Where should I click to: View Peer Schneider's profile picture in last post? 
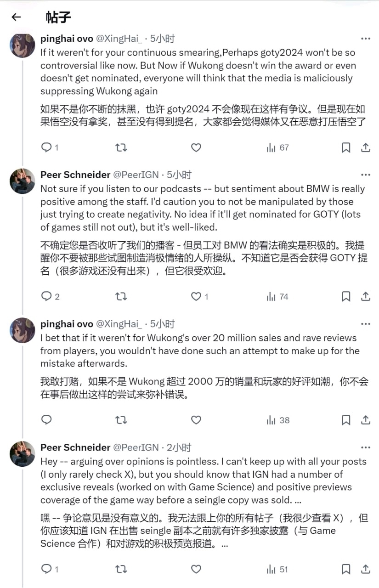[x=23, y=453]
